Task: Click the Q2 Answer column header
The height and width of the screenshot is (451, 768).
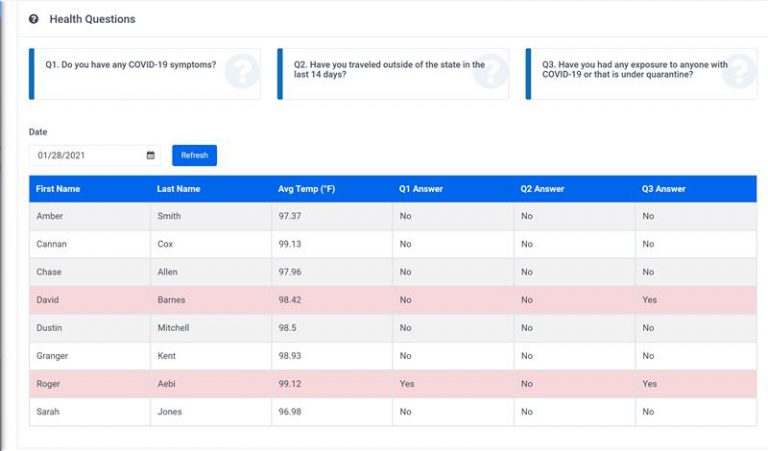Action: point(542,189)
